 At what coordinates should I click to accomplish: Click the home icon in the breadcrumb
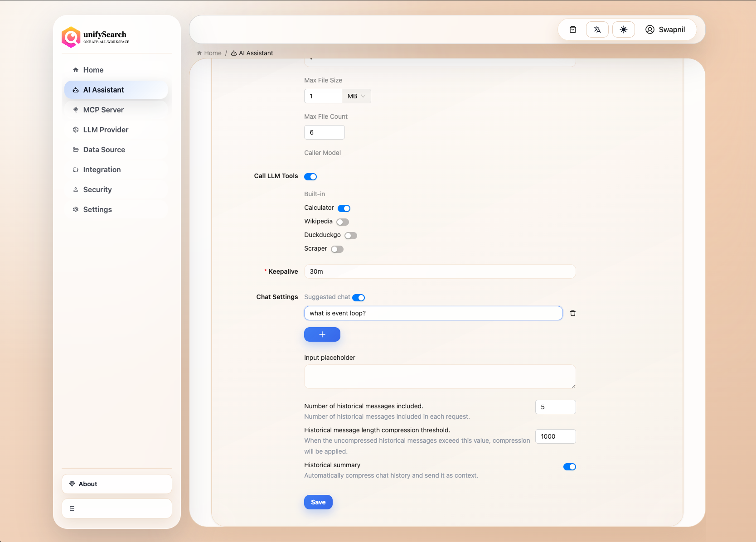point(199,53)
